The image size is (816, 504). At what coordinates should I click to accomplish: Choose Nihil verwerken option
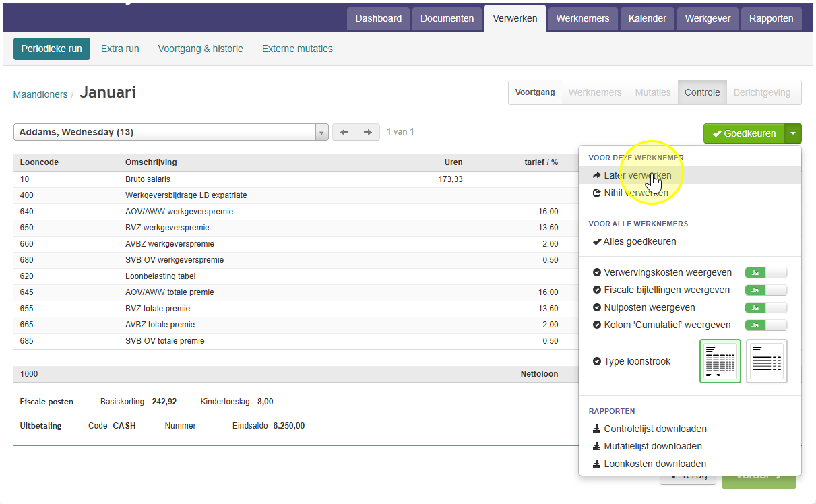[x=689, y=193]
